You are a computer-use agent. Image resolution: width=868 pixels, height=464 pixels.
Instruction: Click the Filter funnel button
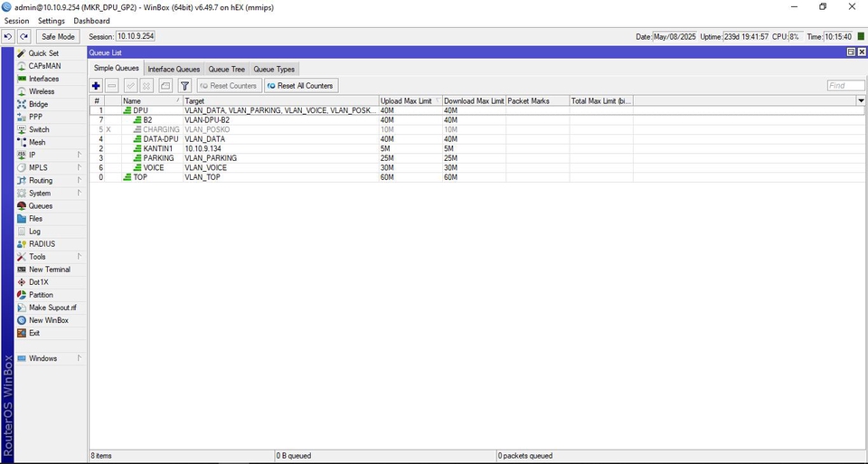coord(184,86)
